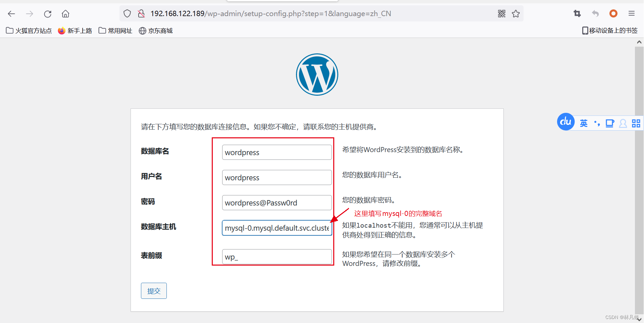Click the shield tracking protection icon

coord(127,14)
